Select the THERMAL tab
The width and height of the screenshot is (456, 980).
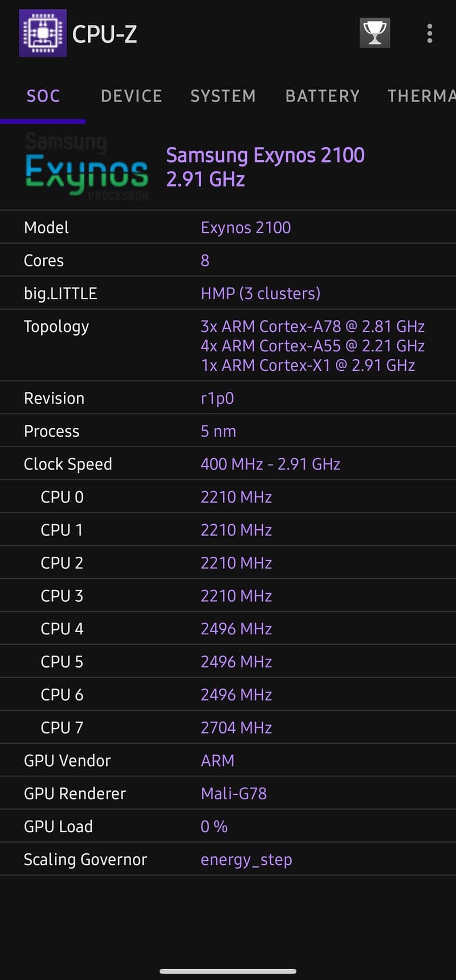pos(421,96)
